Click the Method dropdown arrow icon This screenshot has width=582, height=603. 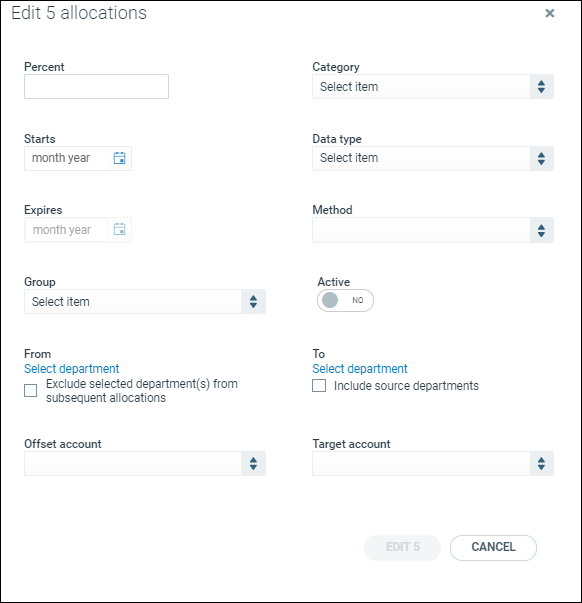pos(541,230)
